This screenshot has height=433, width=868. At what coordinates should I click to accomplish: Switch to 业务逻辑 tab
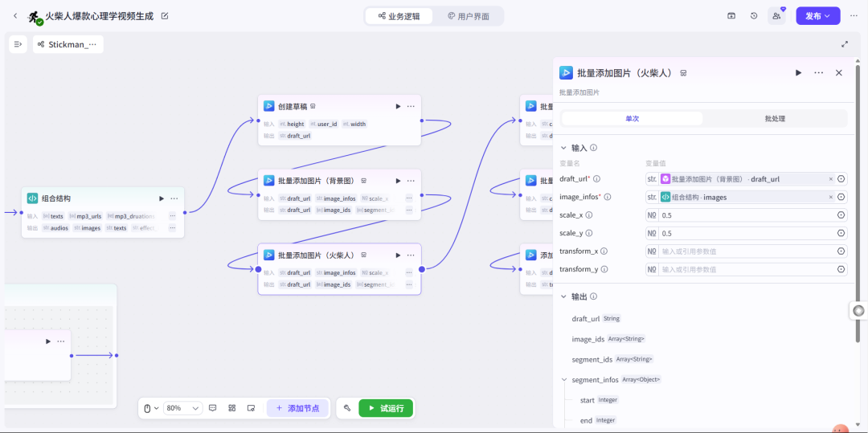(x=399, y=16)
